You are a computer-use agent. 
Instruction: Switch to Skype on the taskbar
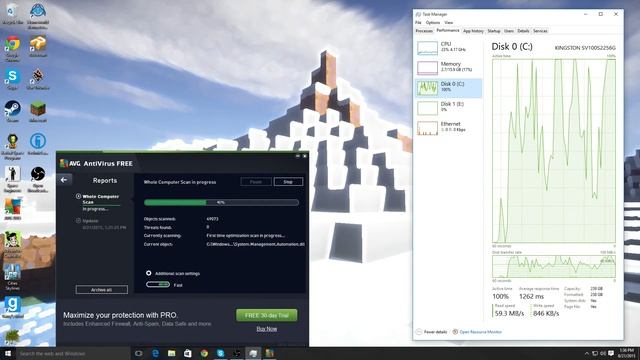coord(220,353)
